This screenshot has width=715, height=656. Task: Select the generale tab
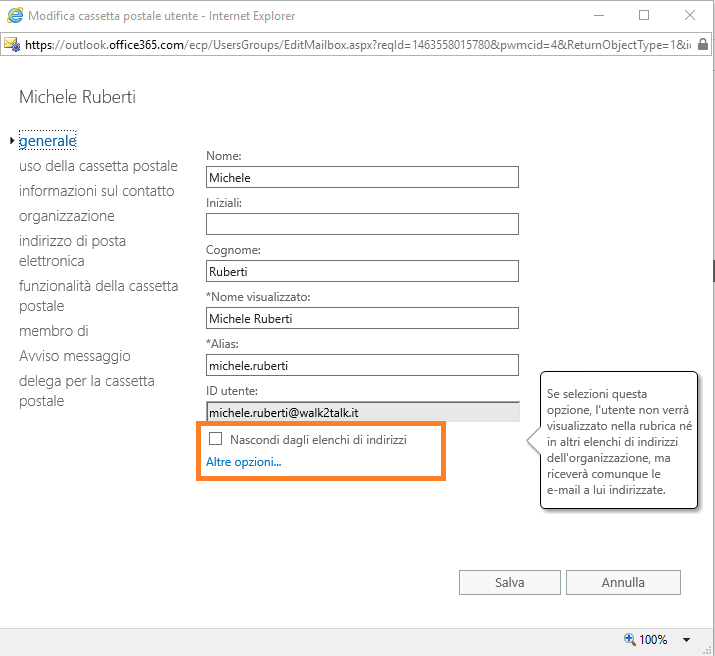[48, 141]
